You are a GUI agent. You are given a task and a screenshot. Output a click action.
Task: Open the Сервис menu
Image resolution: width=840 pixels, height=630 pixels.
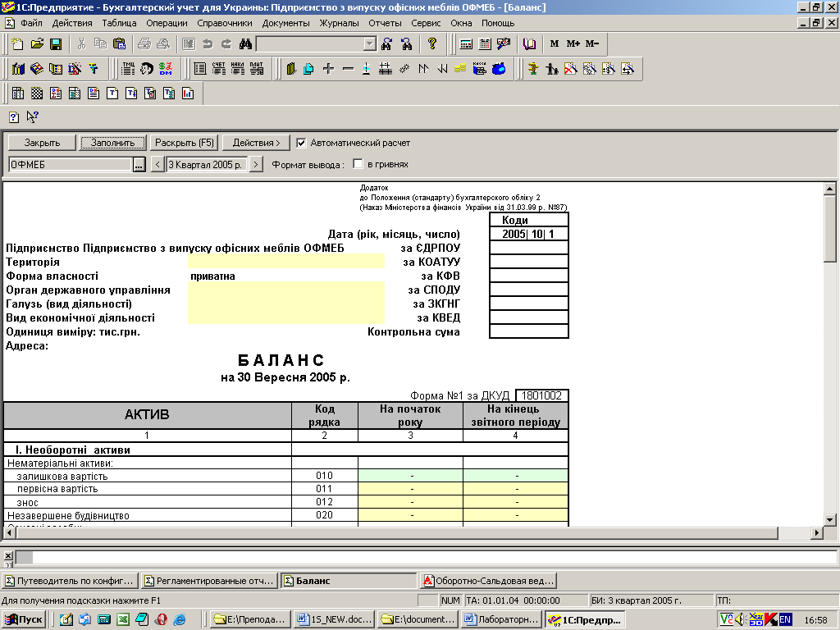[x=426, y=23]
